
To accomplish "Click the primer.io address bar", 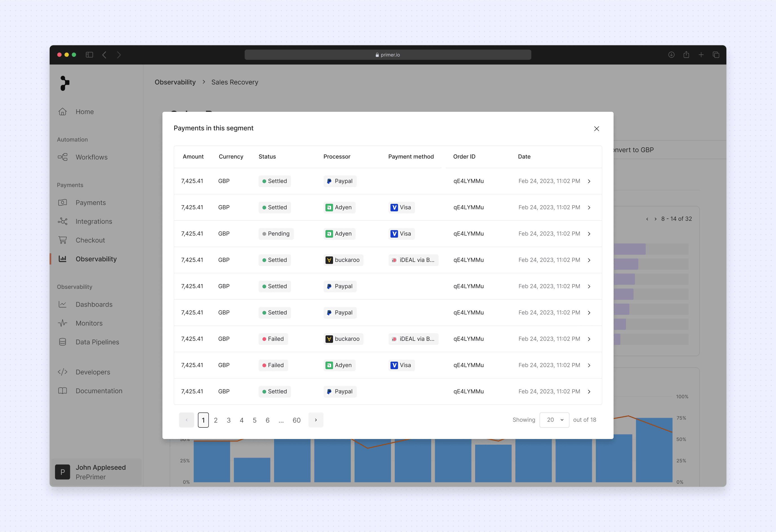I will [x=388, y=55].
